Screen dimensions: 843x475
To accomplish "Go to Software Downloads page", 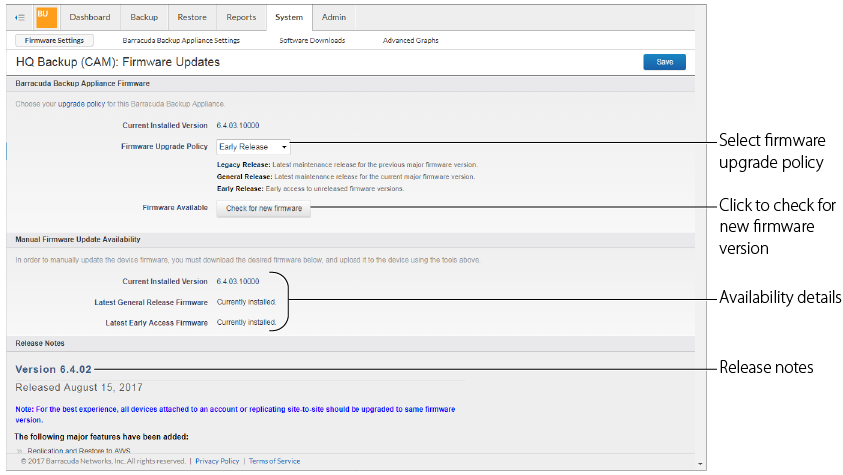I will [x=312, y=40].
